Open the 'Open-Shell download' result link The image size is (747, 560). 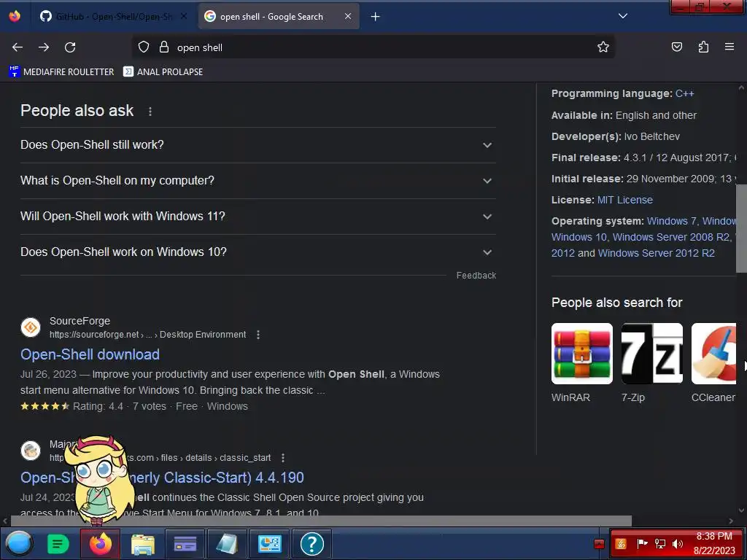(x=90, y=354)
